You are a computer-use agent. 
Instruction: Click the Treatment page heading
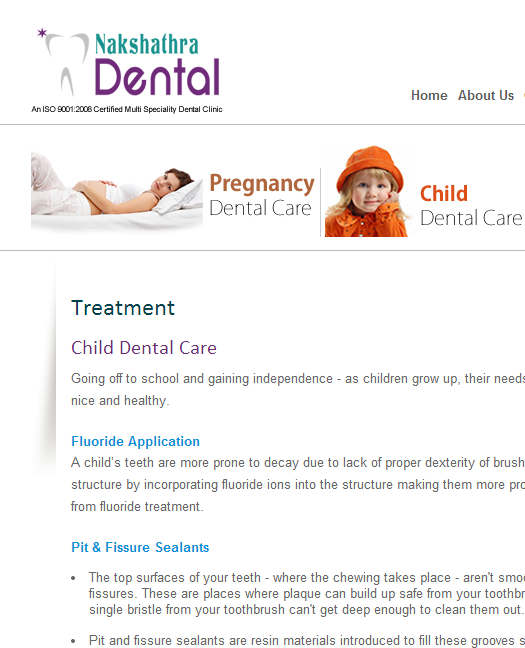click(123, 308)
